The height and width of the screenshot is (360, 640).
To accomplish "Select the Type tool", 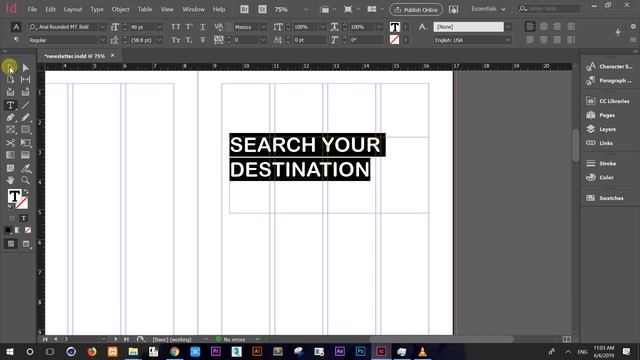I will click(x=10, y=105).
